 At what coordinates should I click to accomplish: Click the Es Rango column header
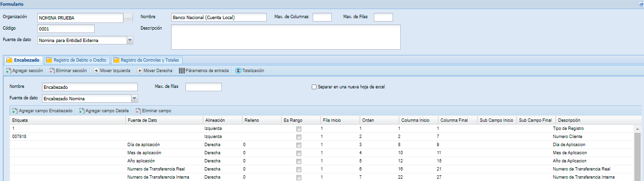[301, 120]
